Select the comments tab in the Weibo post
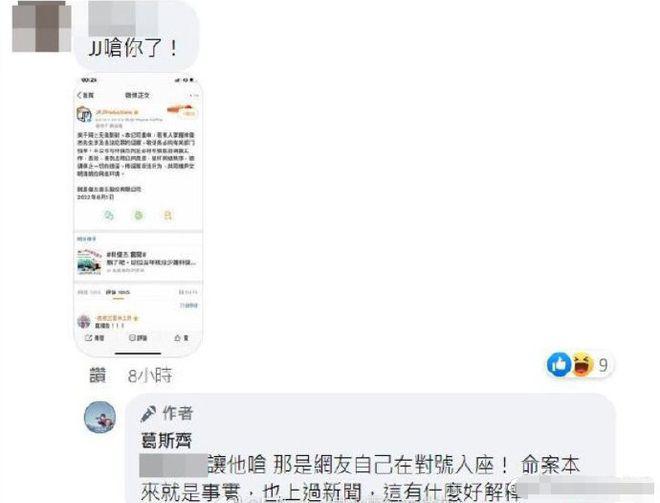 tap(118, 292)
